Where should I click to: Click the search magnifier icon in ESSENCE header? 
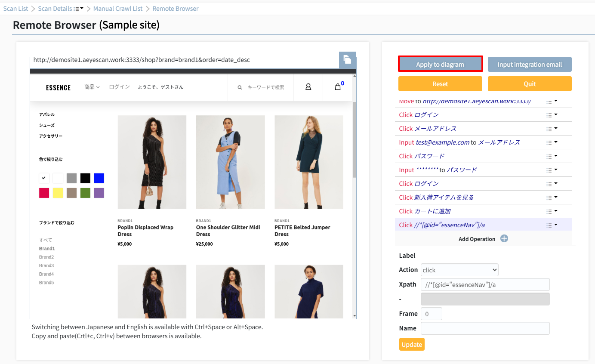tap(240, 87)
